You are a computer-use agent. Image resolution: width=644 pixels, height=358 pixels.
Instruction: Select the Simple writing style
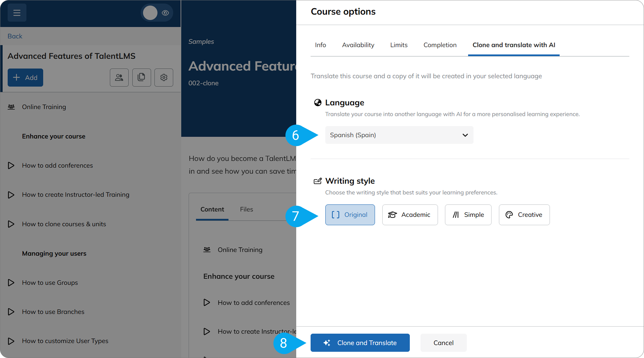point(468,215)
